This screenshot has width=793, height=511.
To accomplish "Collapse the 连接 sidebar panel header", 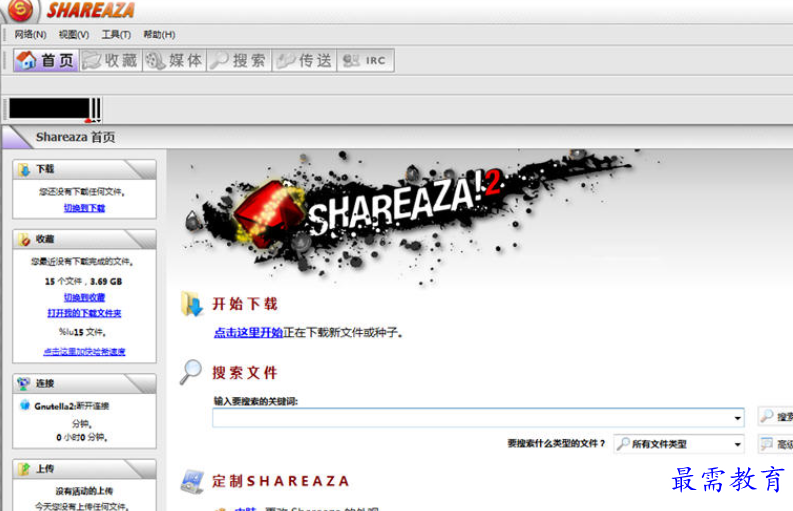I will [x=84, y=384].
